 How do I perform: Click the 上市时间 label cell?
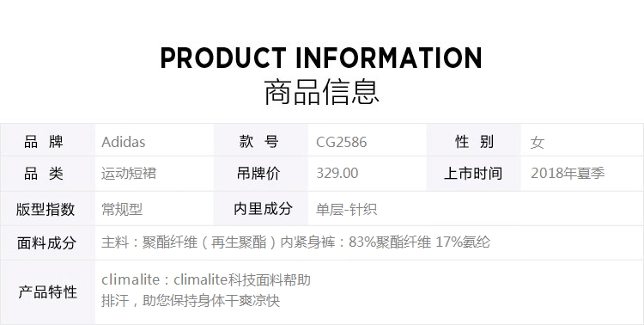[473, 174]
